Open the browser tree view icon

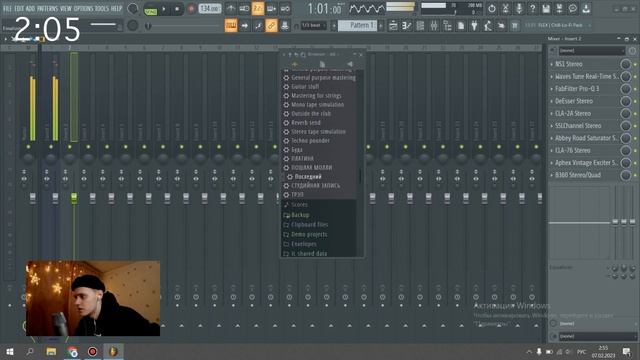[447, 26]
